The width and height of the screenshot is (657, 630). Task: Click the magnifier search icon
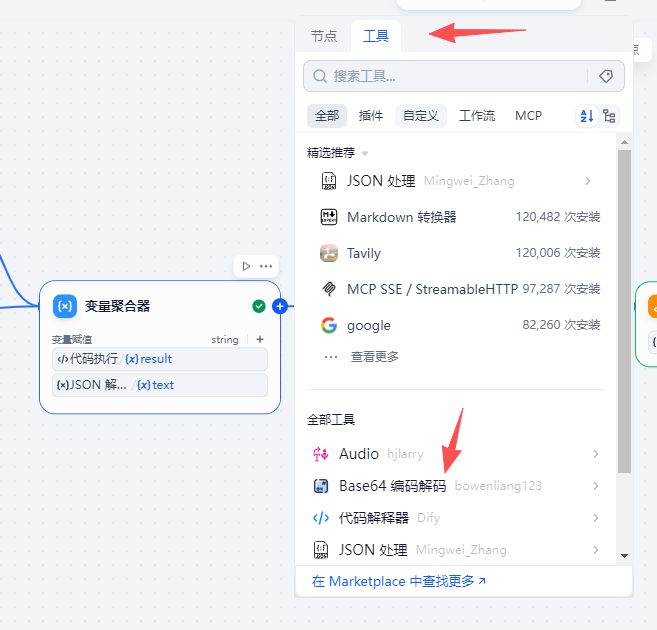pos(320,76)
